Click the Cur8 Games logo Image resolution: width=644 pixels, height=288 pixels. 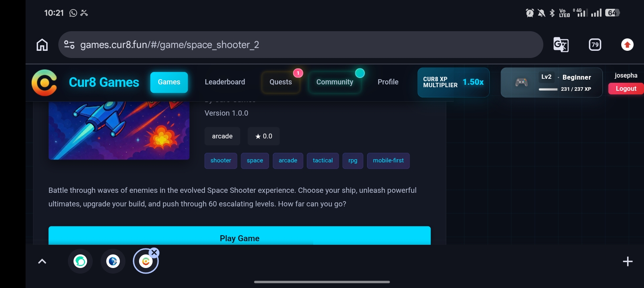click(44, 82)
